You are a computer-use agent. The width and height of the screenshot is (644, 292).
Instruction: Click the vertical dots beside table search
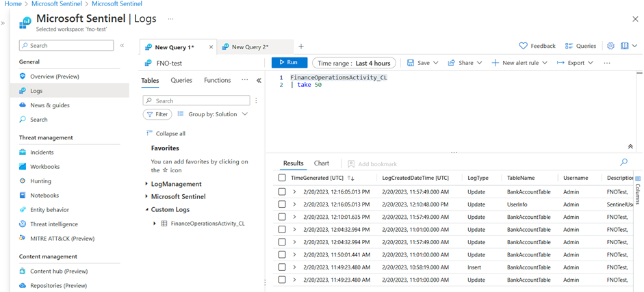coord(256,101)
